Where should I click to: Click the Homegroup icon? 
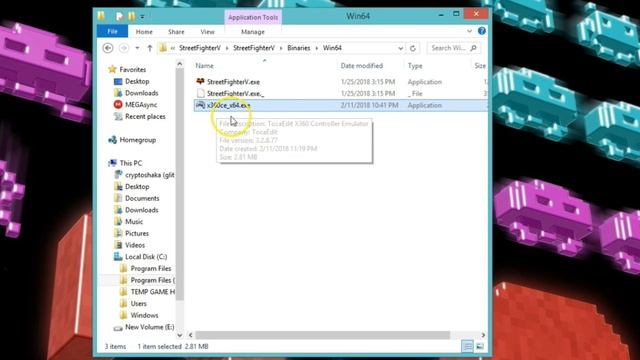tap(112, 140)
